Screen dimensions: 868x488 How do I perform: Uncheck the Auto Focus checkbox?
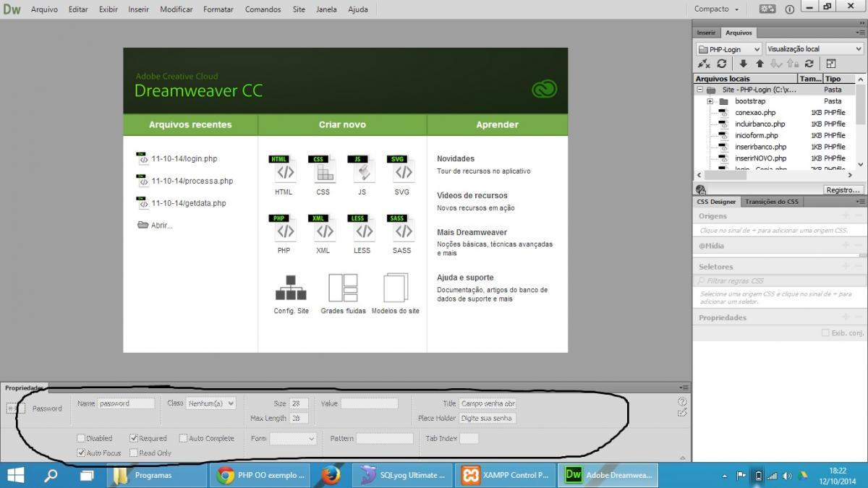pos(81,453)
